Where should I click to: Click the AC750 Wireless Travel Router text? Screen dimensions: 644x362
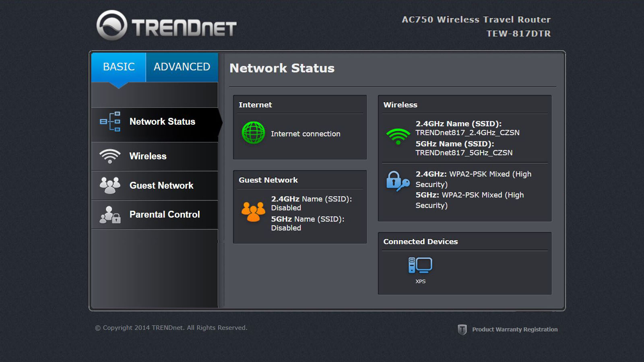[476, 20]
